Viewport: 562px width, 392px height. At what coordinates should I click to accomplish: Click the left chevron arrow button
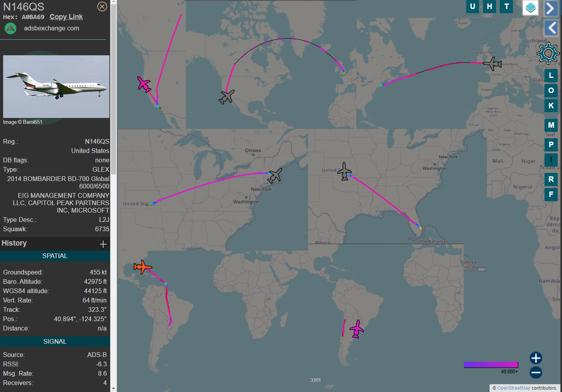(551, 28)
